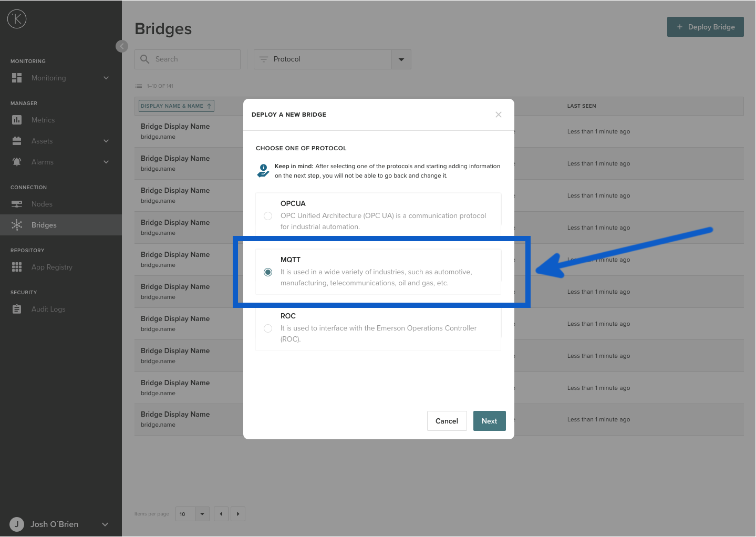Viewport: 756px width, 537px height.
Task: Close the Deploy a New Bridge dialog
Action: pyautogui.click(x=498, y=115)
